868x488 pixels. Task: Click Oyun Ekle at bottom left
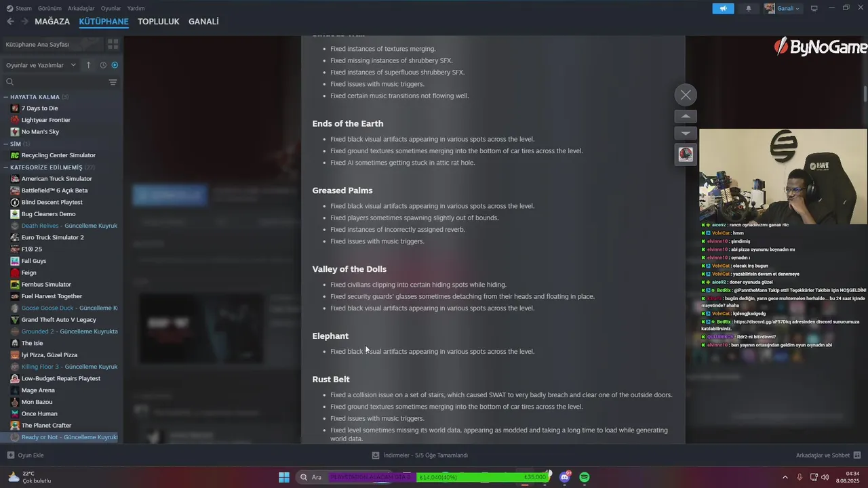[x=25, y=455]
